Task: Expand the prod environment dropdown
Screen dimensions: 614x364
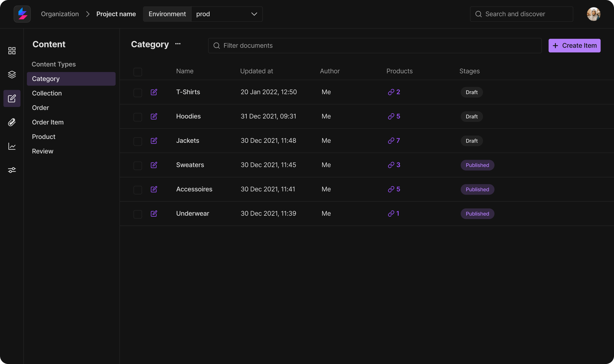Action: click(227, 14)
